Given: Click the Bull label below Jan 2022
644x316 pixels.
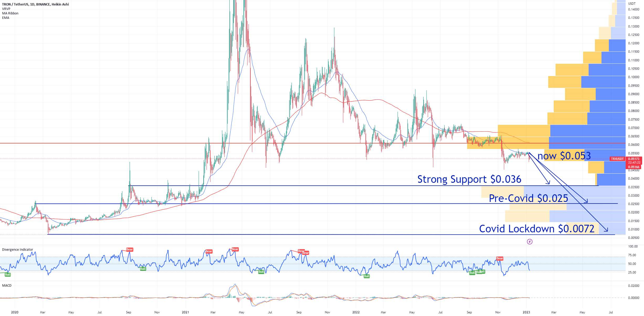Looking at the screenshot, I should 367,276.
